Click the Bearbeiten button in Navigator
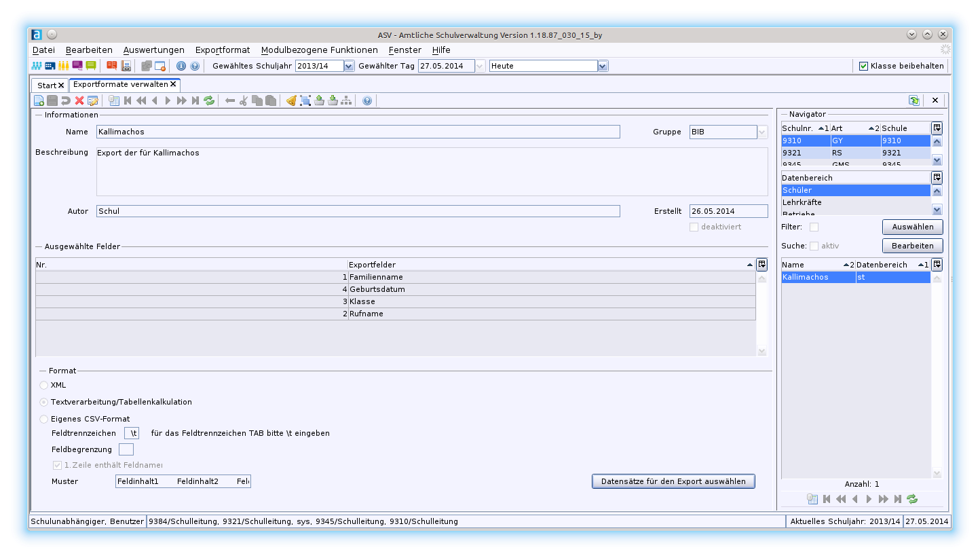 coord(912,246)
